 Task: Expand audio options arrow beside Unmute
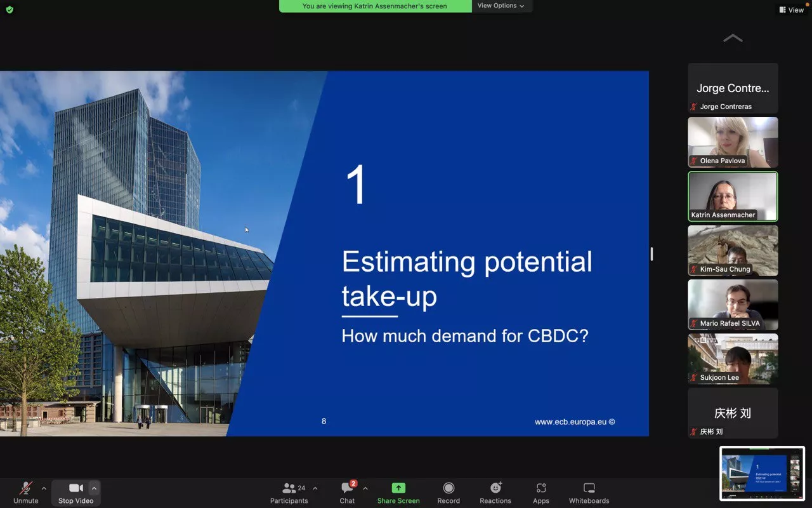44,488
